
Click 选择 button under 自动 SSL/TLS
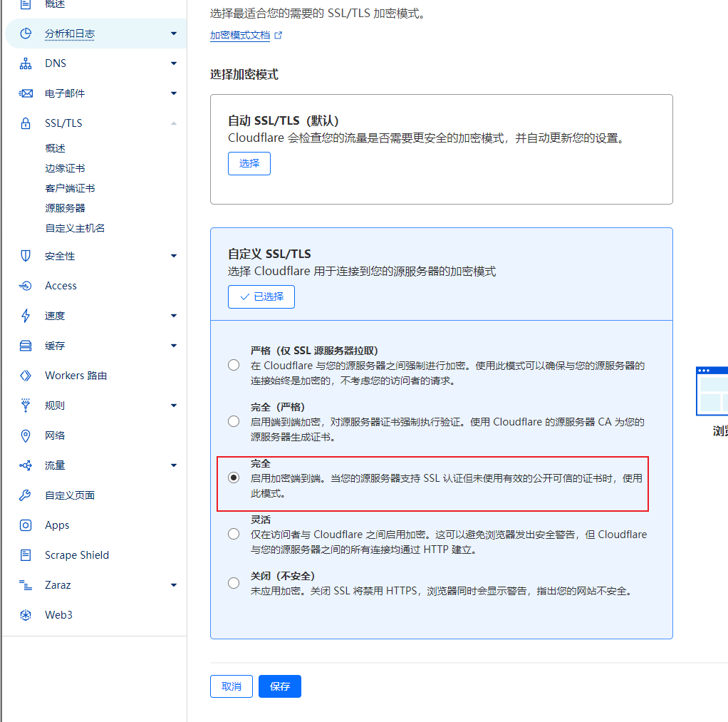coord(249,163)
